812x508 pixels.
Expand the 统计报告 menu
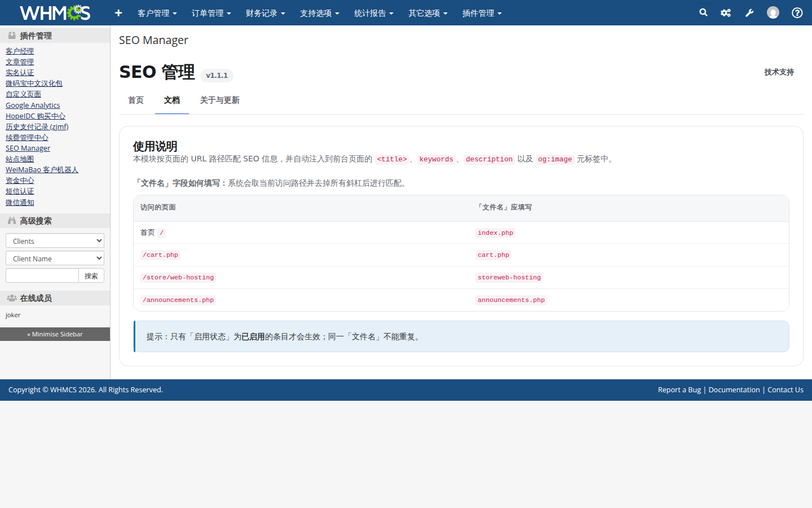pos(374,13)
